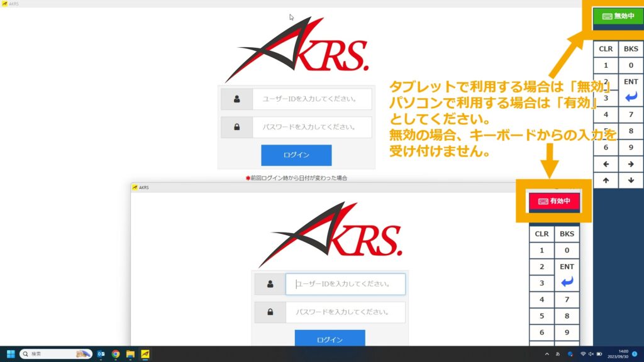Expand the hidden system tray icons chevron
The height and width of the screenshot is (362, 644).
(547, 354)
